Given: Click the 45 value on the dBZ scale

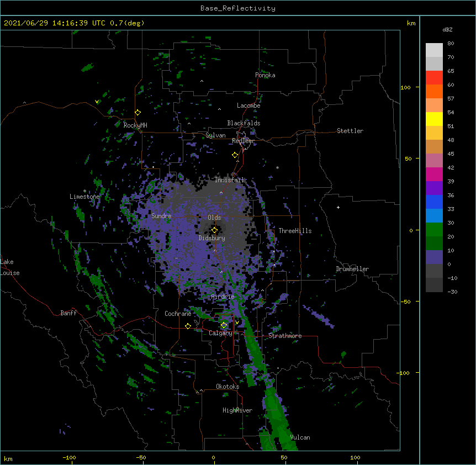Looking at the screenshot, I should (x=451, y=154).
